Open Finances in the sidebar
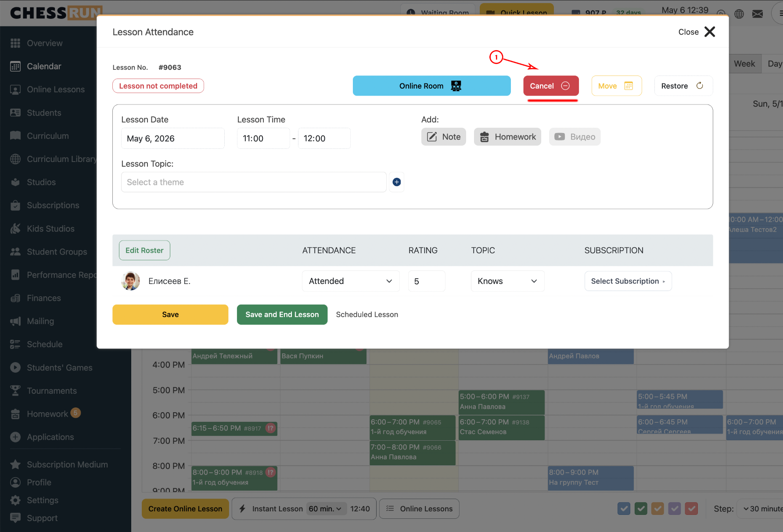 click(44, 298)
